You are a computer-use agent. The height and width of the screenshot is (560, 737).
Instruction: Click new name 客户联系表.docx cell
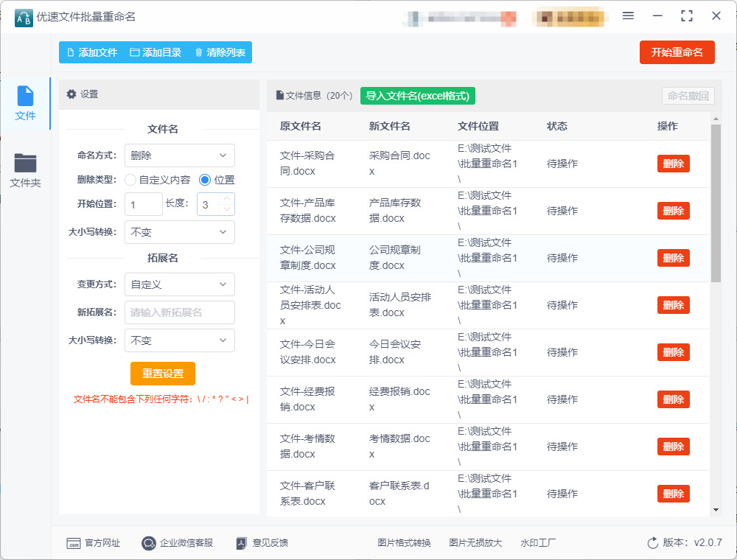pyautogui.click(x=399, y=493)
